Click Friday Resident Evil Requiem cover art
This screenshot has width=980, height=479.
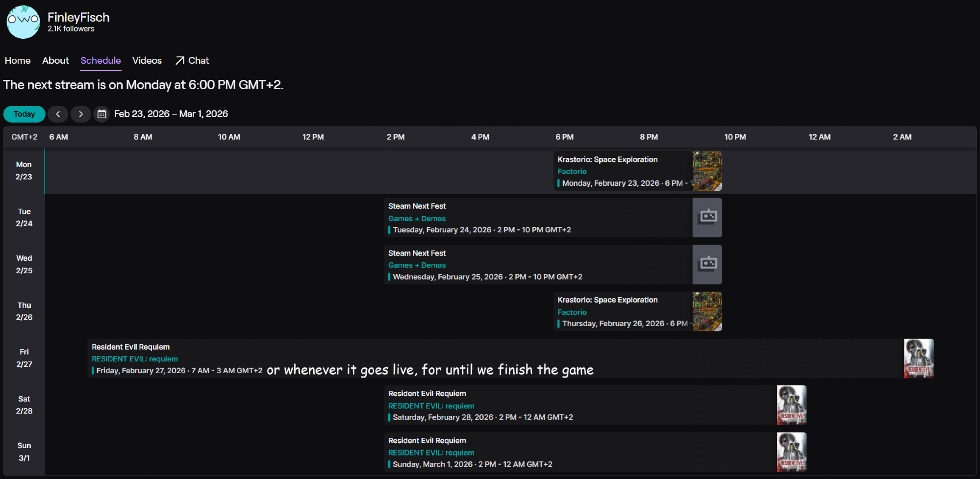click(918, 358)
